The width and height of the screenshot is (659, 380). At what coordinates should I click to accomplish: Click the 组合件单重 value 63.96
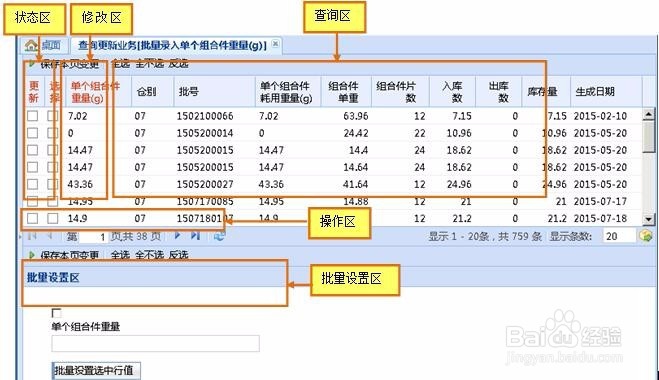[356, 116]
